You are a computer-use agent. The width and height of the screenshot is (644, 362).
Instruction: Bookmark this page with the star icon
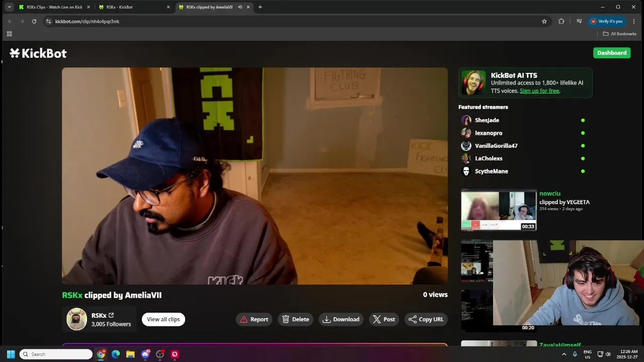(544, 21)
